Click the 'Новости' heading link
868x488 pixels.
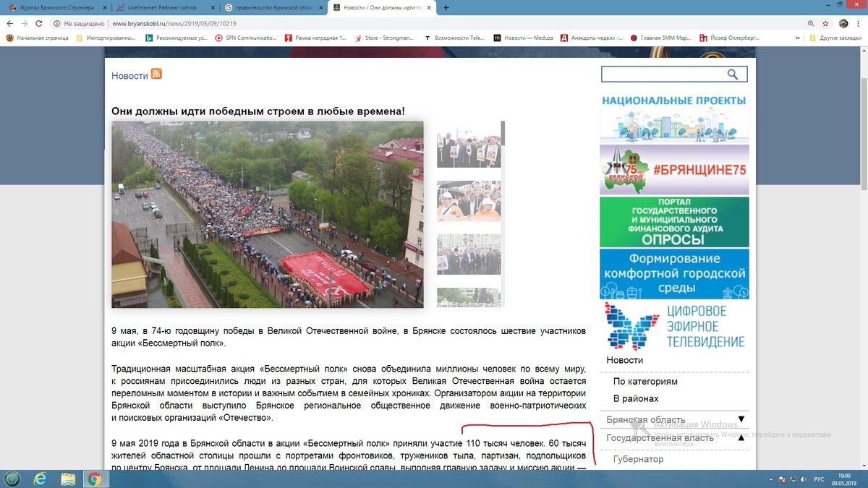coord(129,75)
